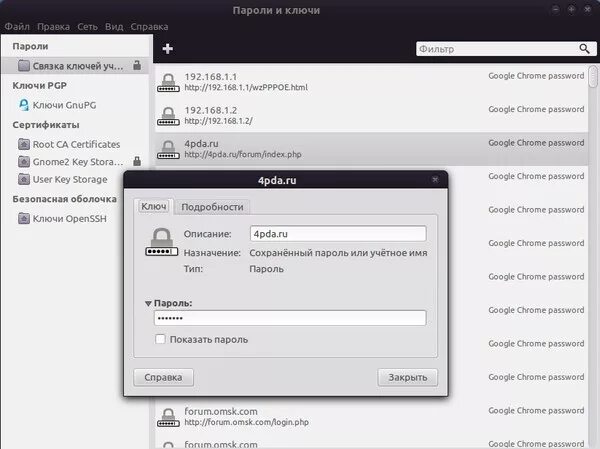Click Google Chrome password label of 192.168.1.2 row
This screenshot has height=449, width=600.
point(536,109)
